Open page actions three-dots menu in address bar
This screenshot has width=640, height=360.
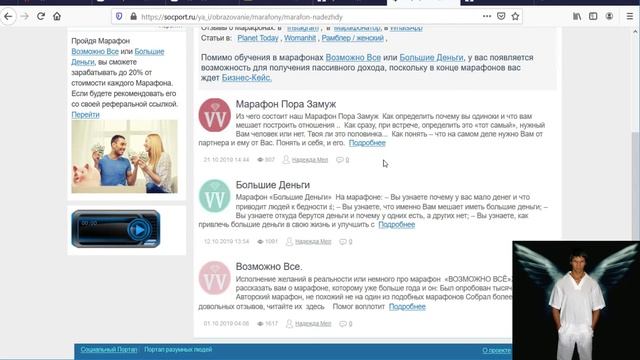click(487, 16)
